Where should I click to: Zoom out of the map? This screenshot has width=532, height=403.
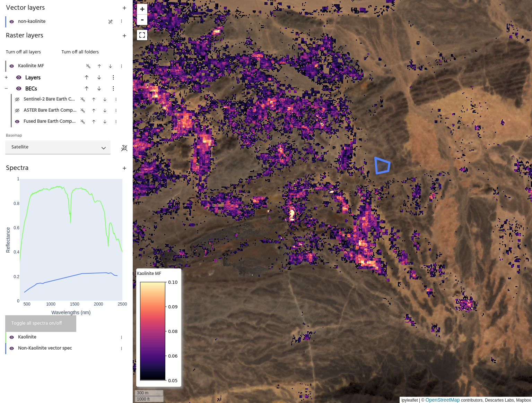(142, 20)
